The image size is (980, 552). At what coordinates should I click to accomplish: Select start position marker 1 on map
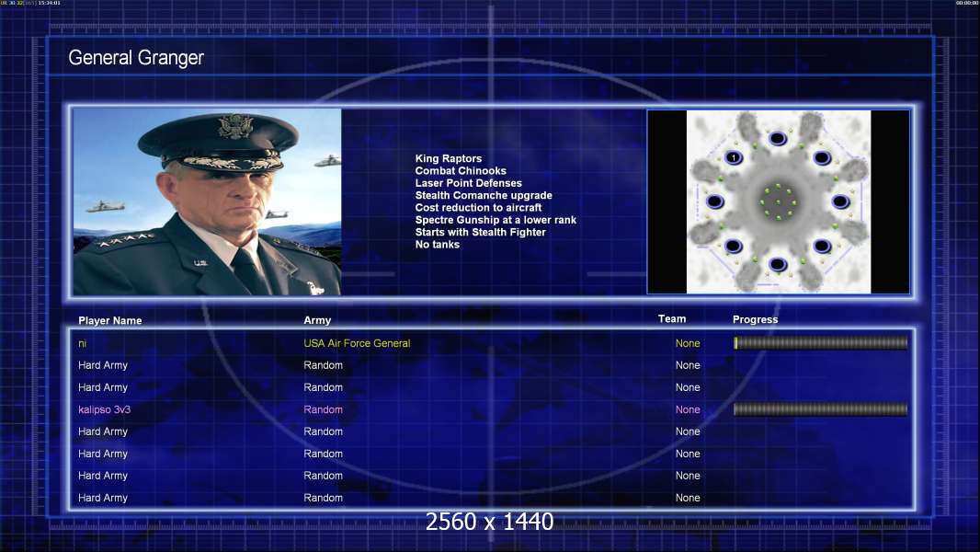pyautogui.click(x=734, y=157)
